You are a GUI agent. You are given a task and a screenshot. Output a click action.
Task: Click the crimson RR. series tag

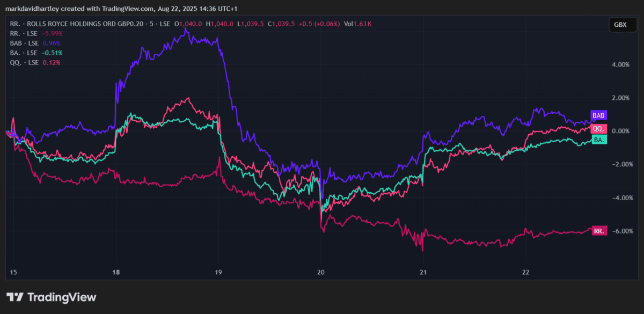tap(598, 231)
